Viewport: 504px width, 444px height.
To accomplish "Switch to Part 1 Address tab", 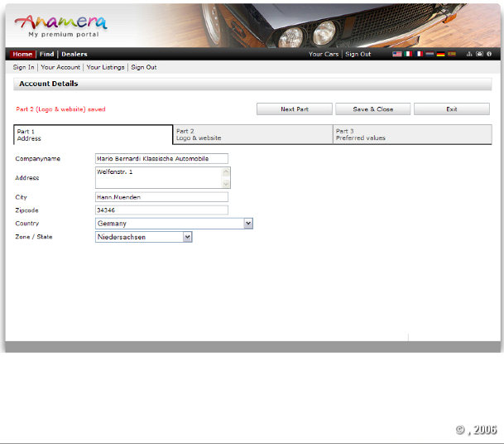I will [94, 135].
